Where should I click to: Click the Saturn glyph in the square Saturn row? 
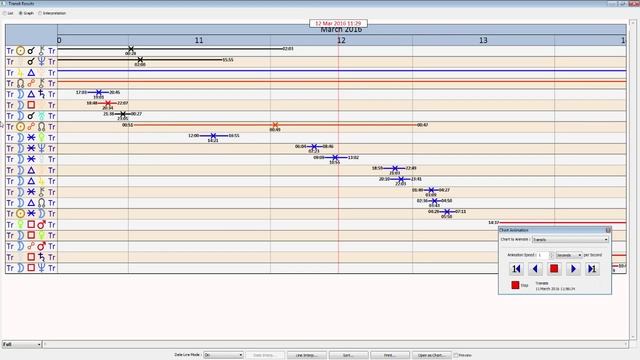tap(41, 257)
